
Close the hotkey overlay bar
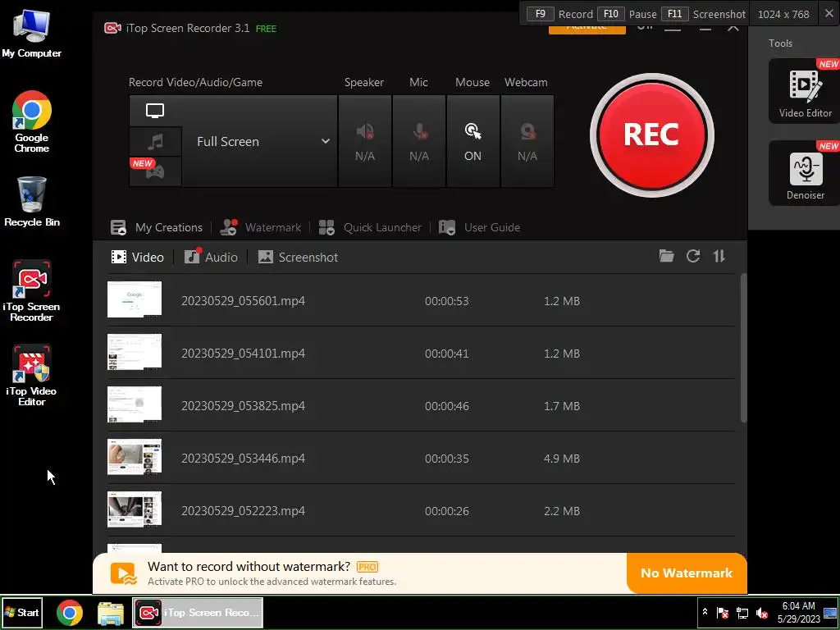point(829,14)
